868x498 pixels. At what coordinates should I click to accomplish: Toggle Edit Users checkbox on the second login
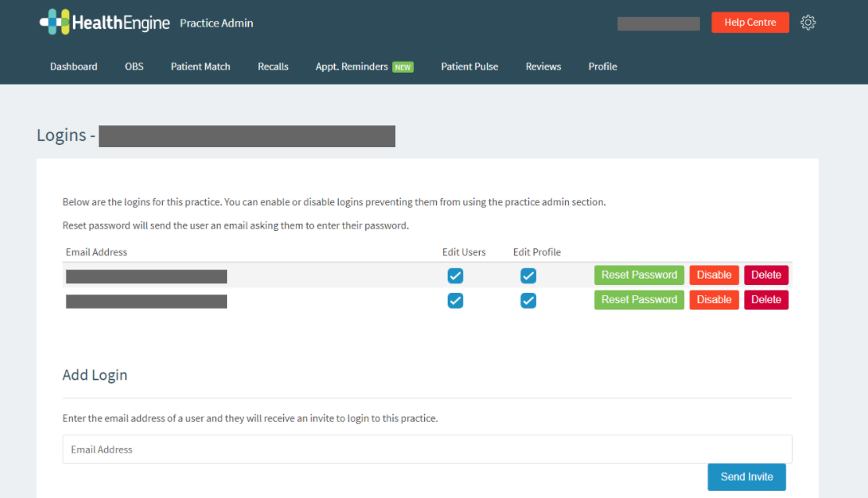[455, 300]
